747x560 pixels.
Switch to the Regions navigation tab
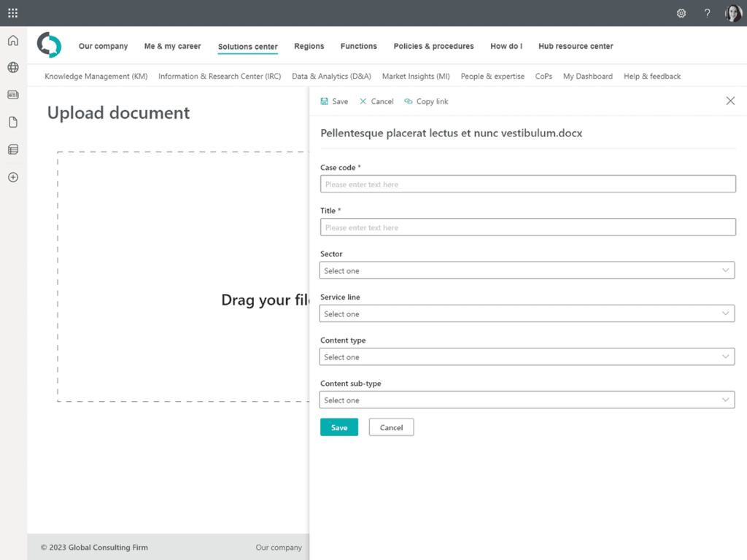[309, 46]
